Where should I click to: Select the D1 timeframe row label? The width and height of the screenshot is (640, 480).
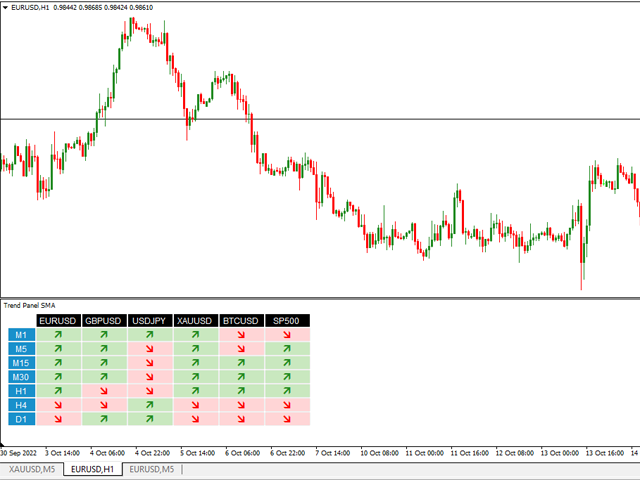pos(22,419)
